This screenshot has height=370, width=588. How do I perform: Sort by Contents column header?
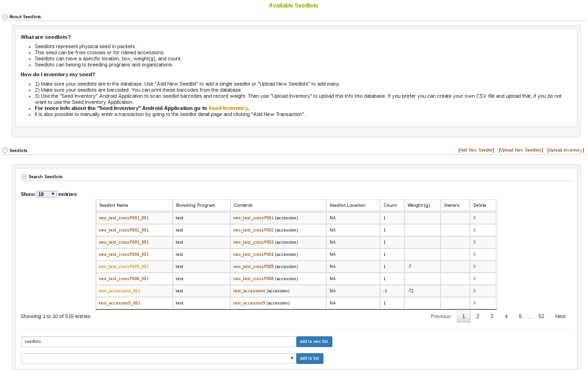(x=278, y=205)
